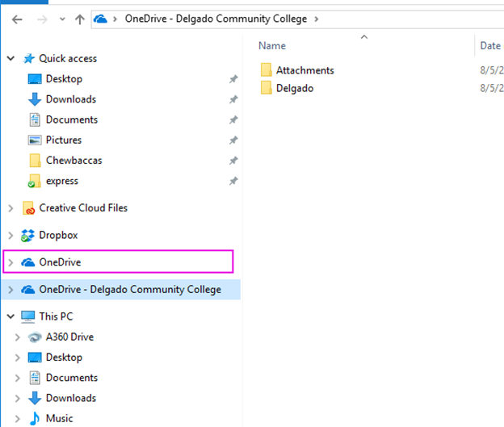The width and height of the screenshot is (504, 427).
Task: Click the Music note icon
Action: (35, 419)
